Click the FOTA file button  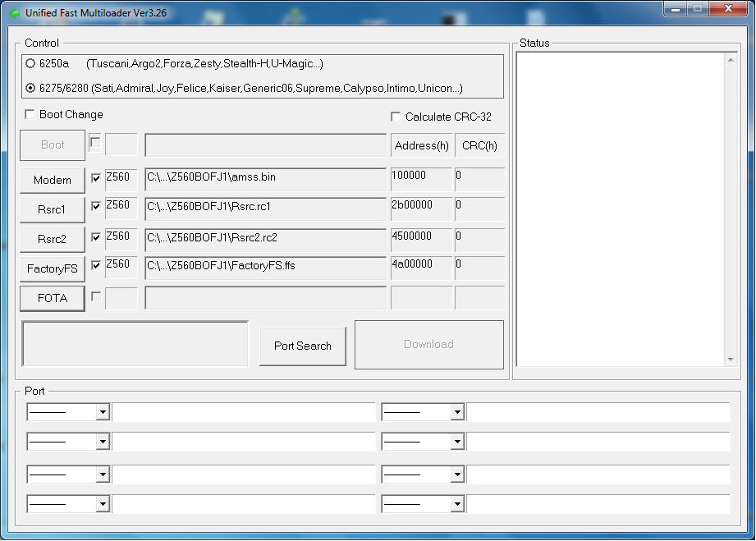(53, 298)
